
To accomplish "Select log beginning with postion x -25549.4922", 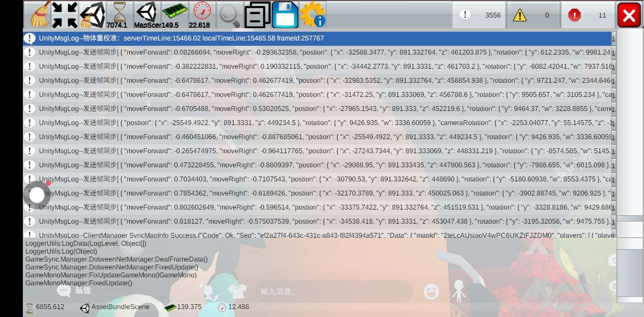I will (317, 123).
